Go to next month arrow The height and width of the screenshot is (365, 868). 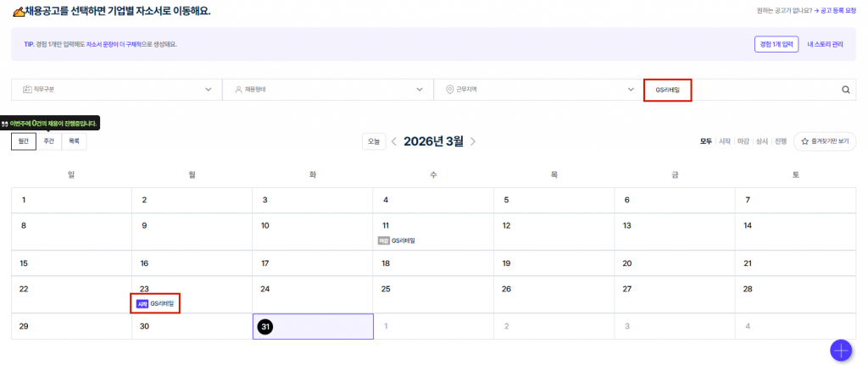473,141
